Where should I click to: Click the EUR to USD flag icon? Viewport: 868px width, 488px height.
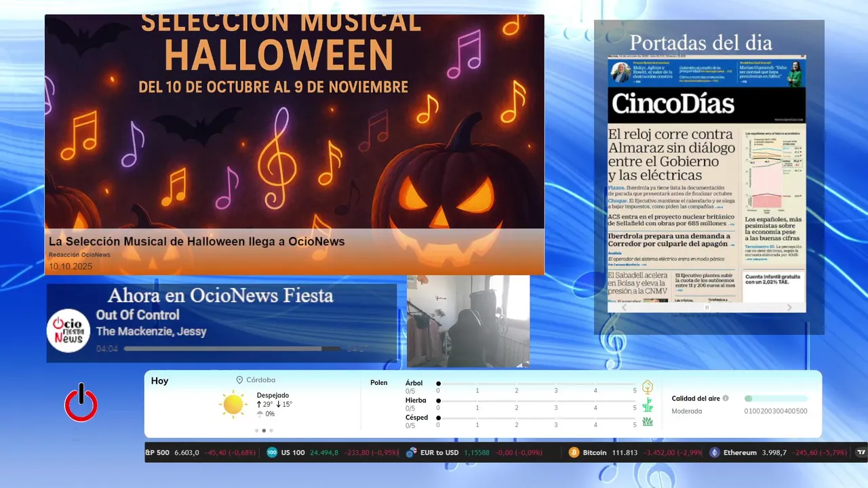(411, 453)
